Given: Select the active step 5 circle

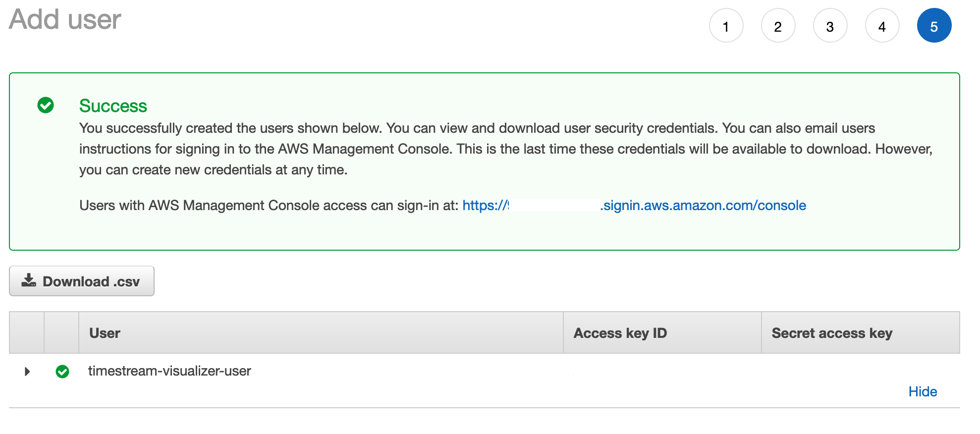Looking at the screenshot, I should 934,26.
